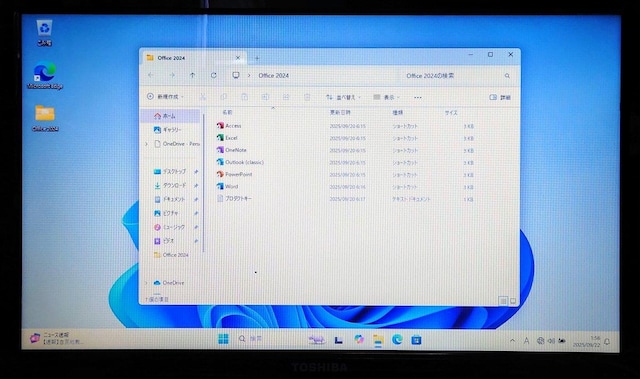640x379 pixels.
Task: Open the 表示 (View) dropdown
Action: pos(386,97)
